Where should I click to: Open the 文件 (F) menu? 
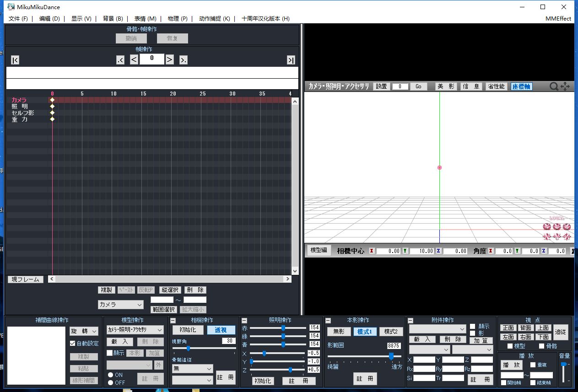click(x=18, y=19)
